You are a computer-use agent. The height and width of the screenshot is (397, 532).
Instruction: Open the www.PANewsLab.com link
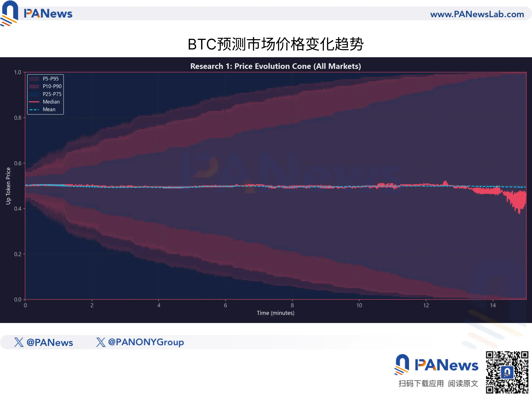click(477, 14)
